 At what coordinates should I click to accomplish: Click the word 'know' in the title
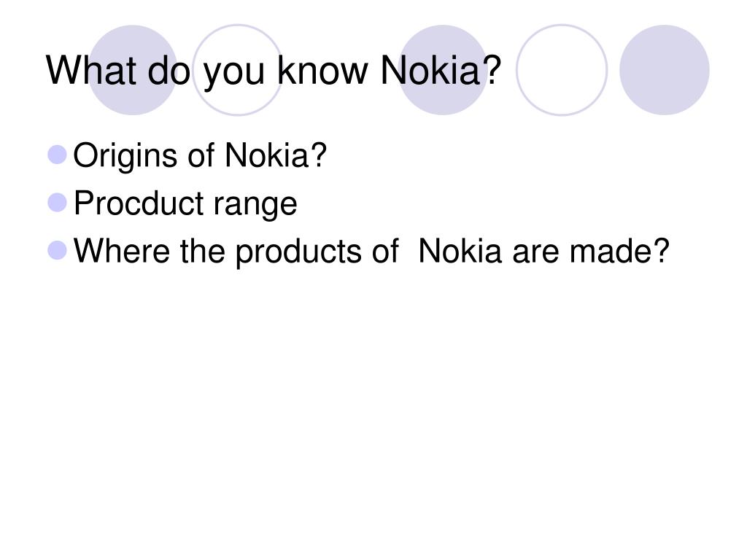pos(322,71)
